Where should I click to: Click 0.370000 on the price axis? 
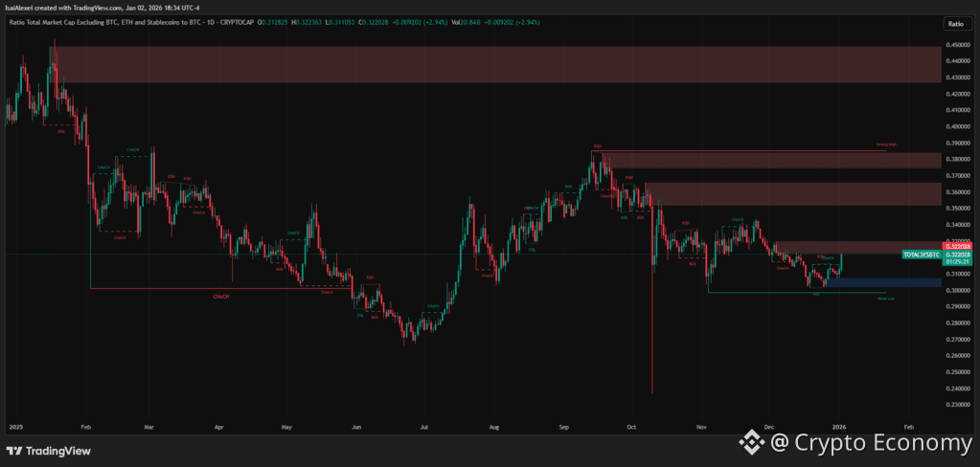(x=958, y=175)
